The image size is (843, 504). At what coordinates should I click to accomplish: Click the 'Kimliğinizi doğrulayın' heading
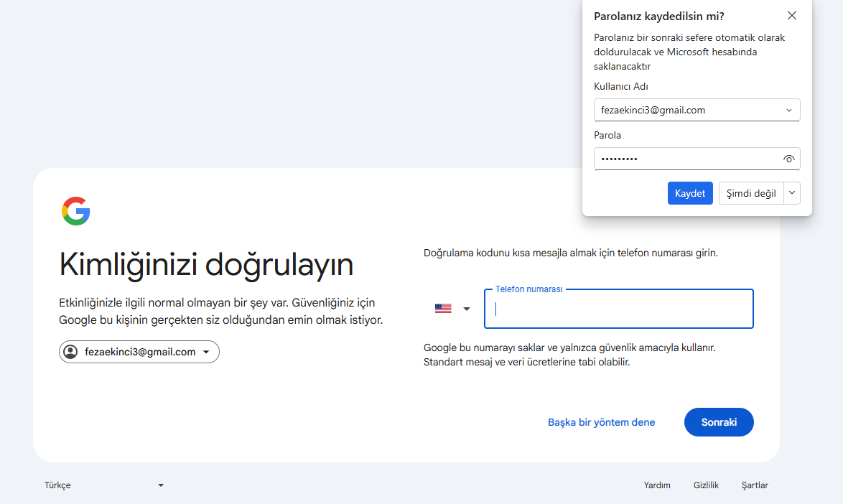coord(207,265)
